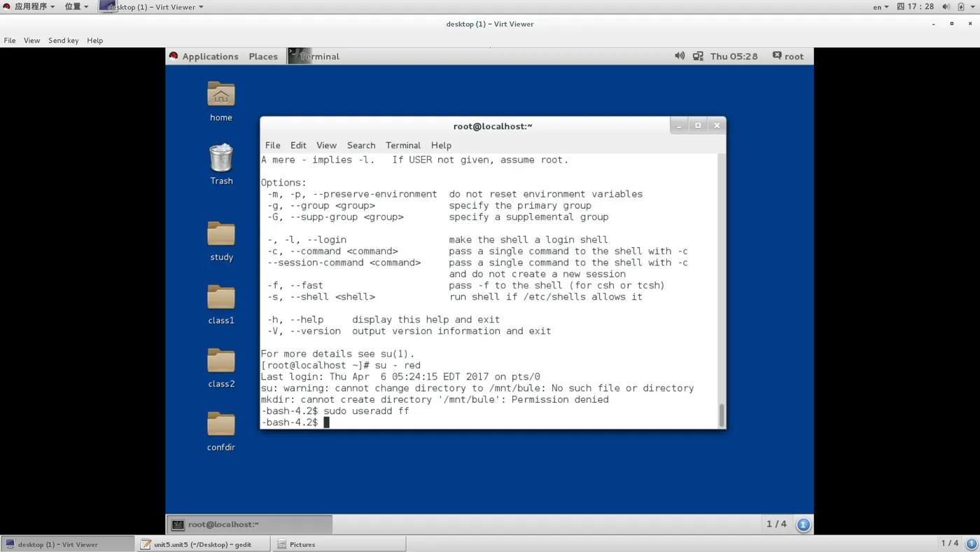Click the terminal vertical scrollbar thumb
This screenshot has height=552, width=980.
[x=722, y=415]
